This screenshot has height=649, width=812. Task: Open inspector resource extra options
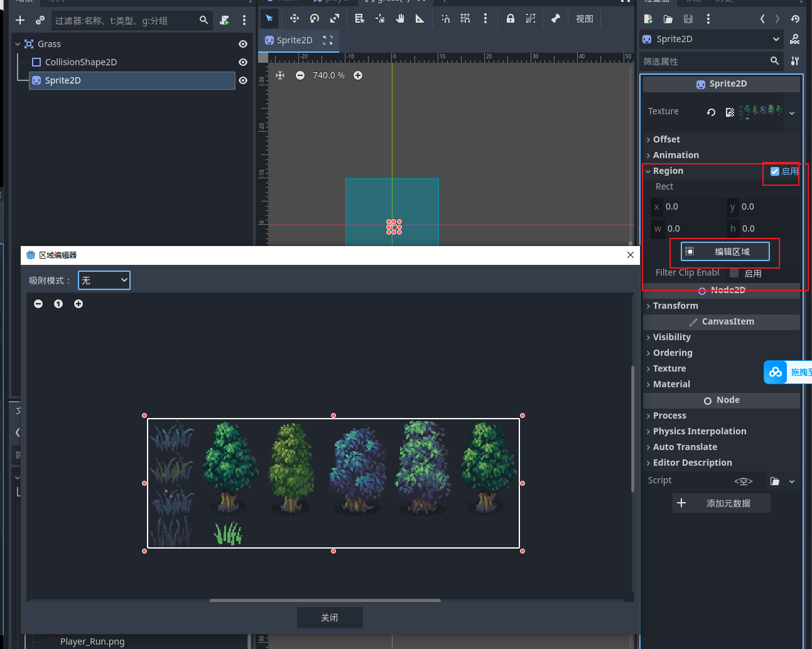coord(708,19)
